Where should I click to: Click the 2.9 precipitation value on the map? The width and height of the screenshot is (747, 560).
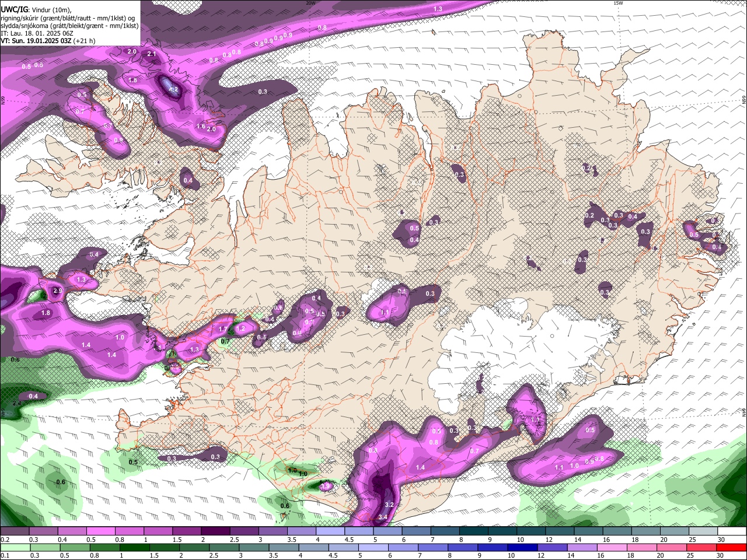coord(57,290)
